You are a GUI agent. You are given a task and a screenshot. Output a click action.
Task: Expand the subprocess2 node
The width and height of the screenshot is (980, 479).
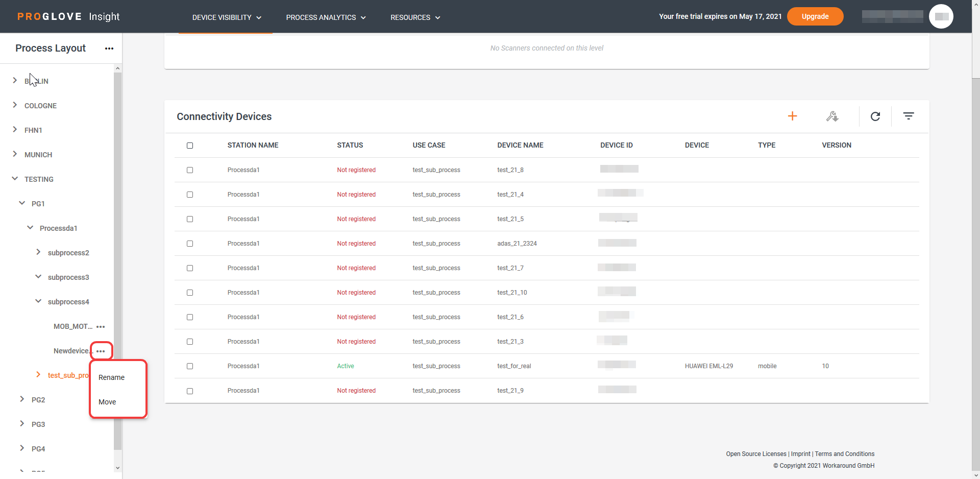(38, 252)
